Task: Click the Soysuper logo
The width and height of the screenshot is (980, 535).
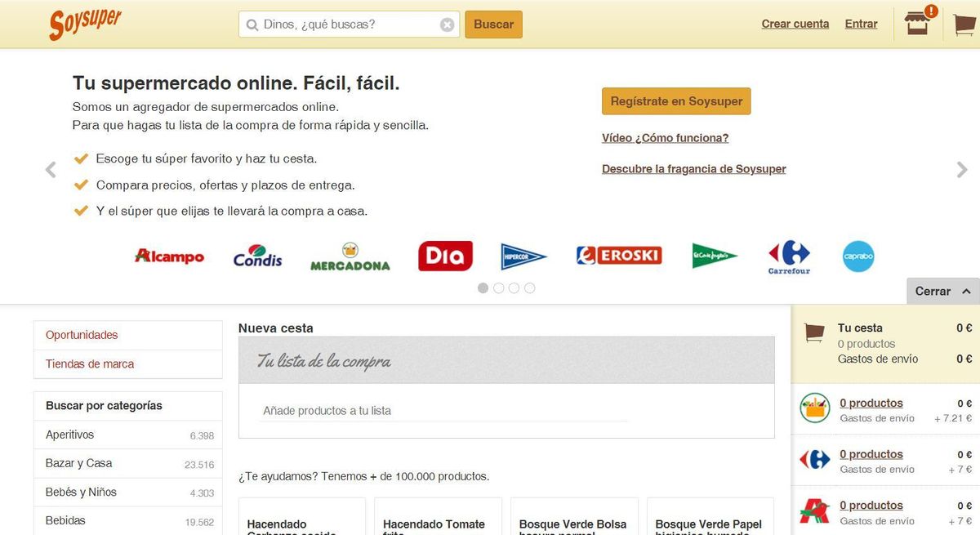Action: point(85,25)
